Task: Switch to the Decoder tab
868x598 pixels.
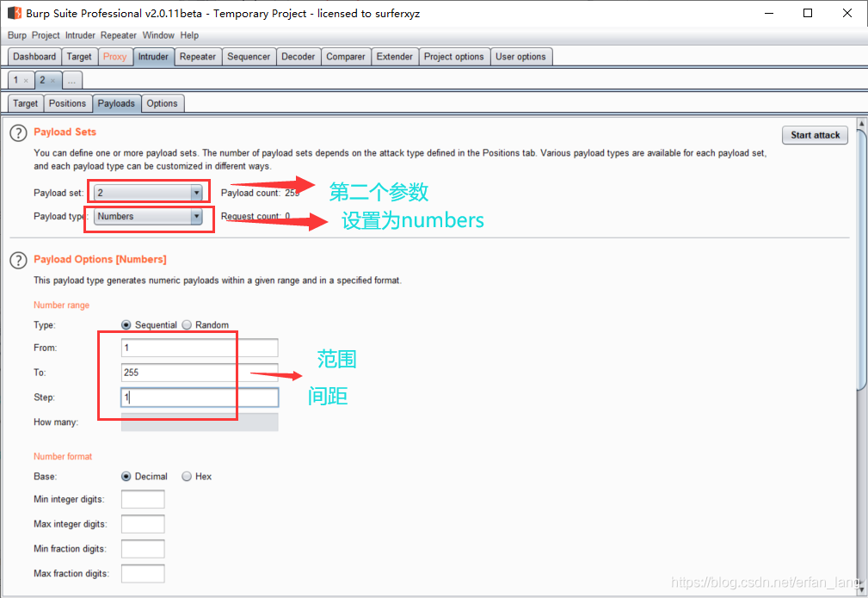Action: (298, 57)
